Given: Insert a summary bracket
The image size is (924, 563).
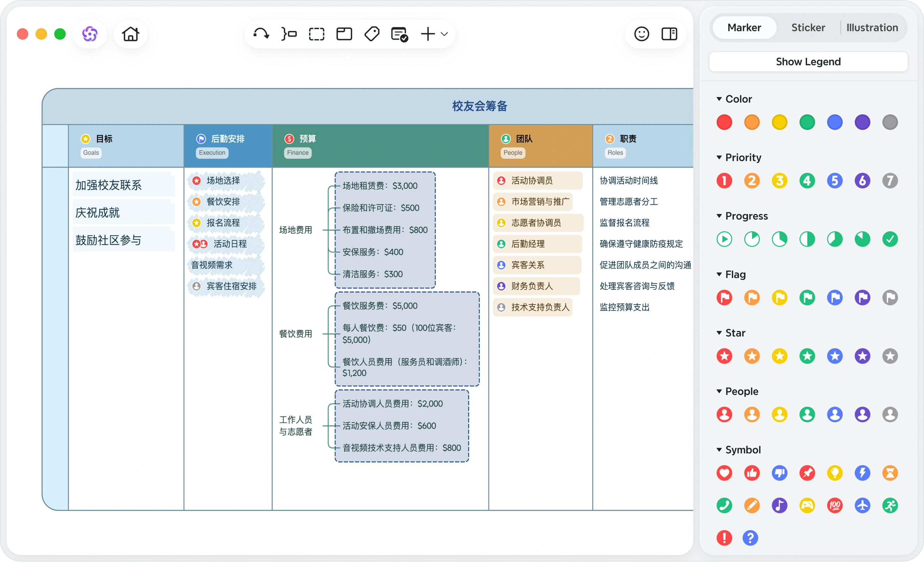Looking at the screenshot, I should click(289, 34).
